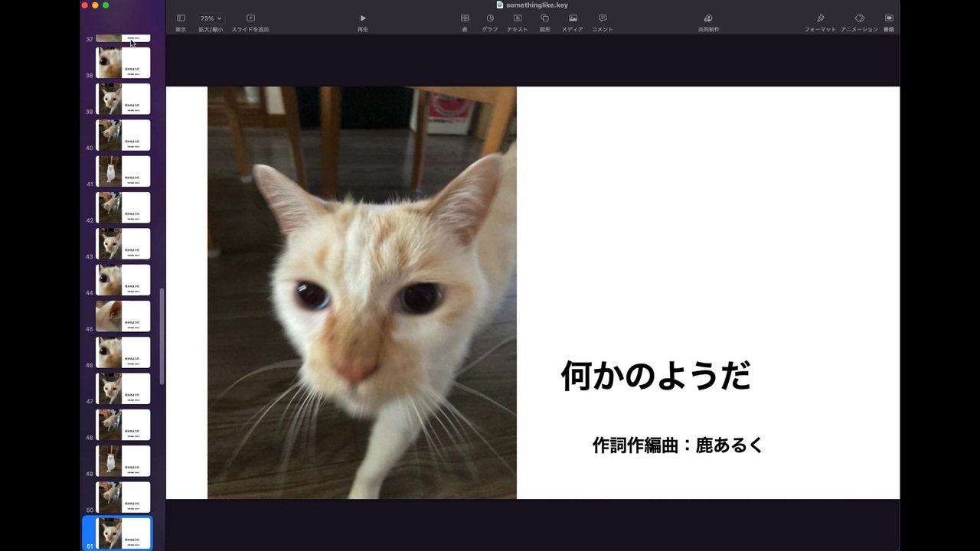Select slide 48 thumbnail
Viewport: 980px width, 551px height.
click(x=122, y=425)
